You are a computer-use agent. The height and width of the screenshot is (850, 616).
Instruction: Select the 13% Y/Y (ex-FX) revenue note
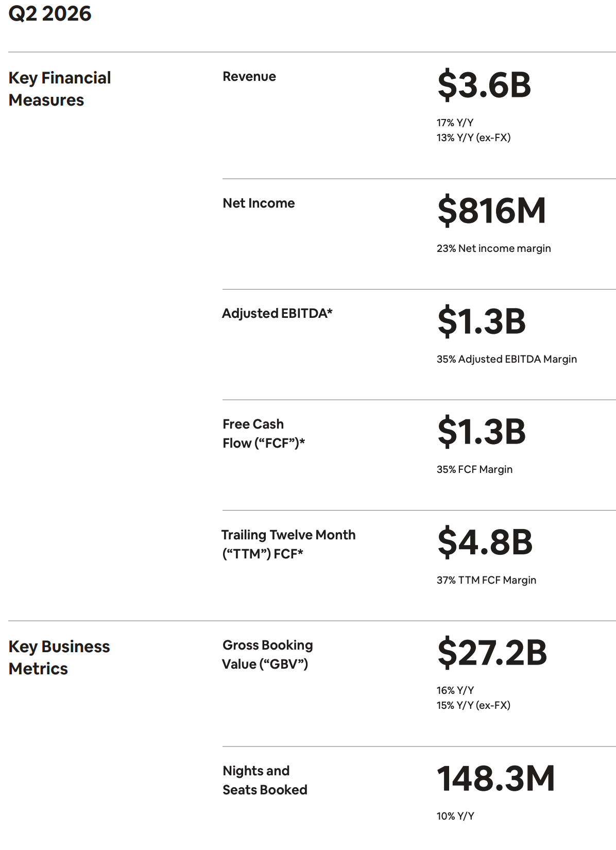point(474,138)
